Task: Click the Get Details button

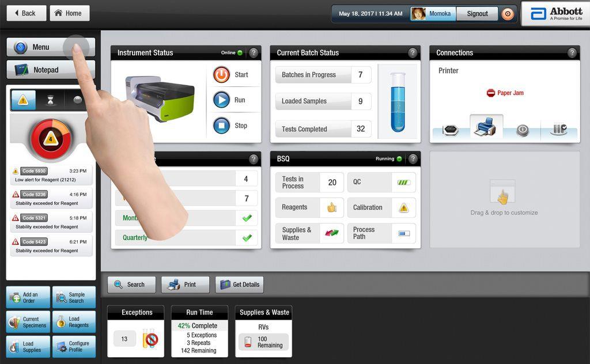Action: (x=240, y=285)
